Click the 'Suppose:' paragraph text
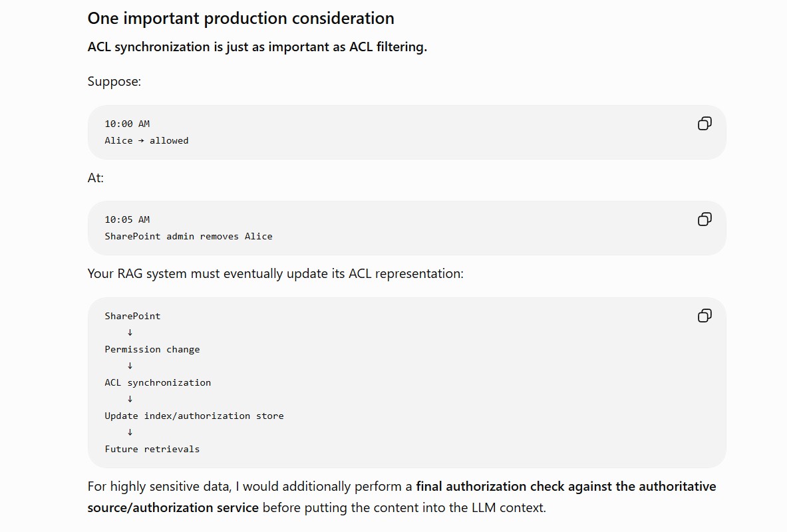787x532 pixels. click(x=114, y=81)
